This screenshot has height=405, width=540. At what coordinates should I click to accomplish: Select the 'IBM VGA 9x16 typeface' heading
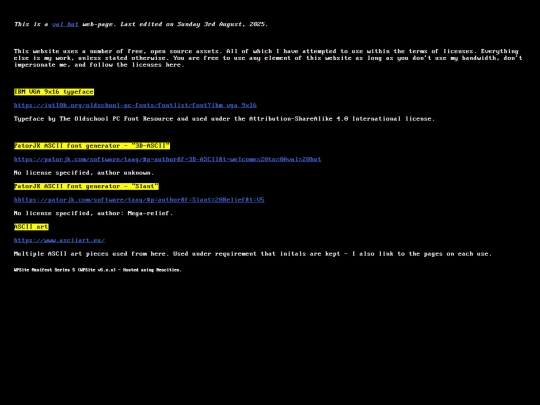click(54, 92)
